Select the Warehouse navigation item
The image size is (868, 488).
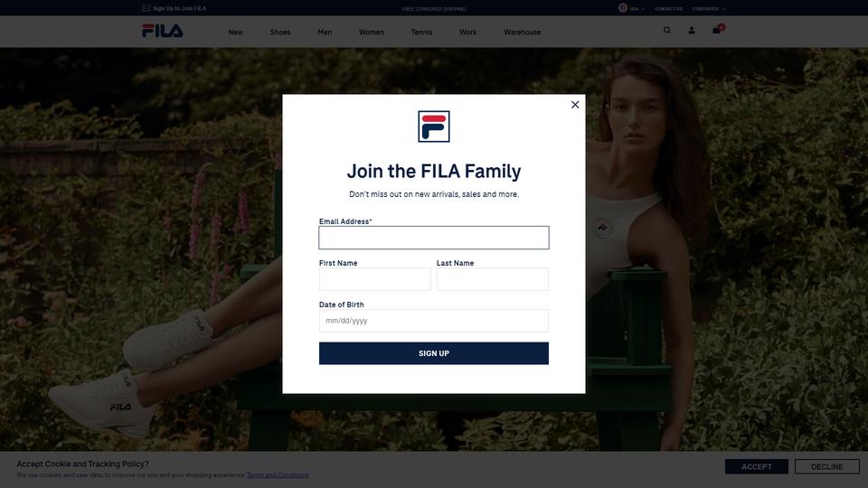click(x=523, y=33)
